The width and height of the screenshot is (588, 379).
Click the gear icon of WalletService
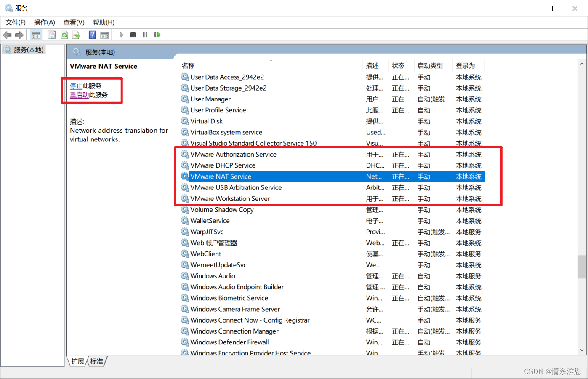tap(185, 221)
